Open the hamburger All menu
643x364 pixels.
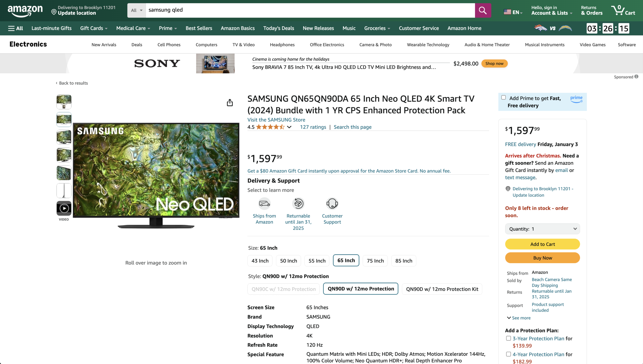coord(16,28)
